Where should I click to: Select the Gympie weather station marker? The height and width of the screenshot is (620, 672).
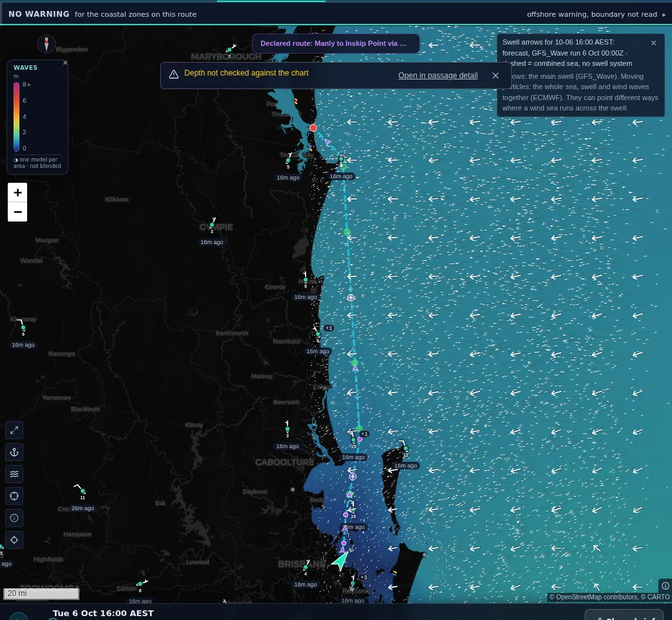click(212, 225)
